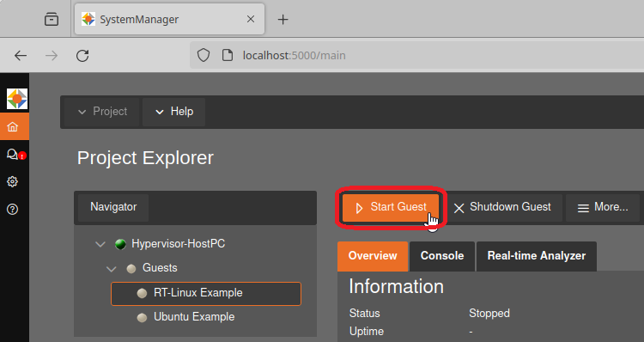
Task: Click the Guests node status dot
Action: click(131, 269)
